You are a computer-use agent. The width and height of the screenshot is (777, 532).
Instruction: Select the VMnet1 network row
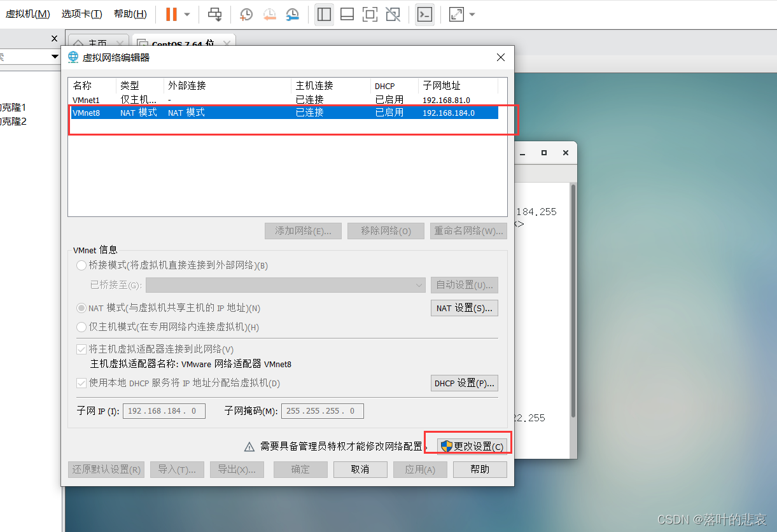pyautogui.click(x=283, y=100)
